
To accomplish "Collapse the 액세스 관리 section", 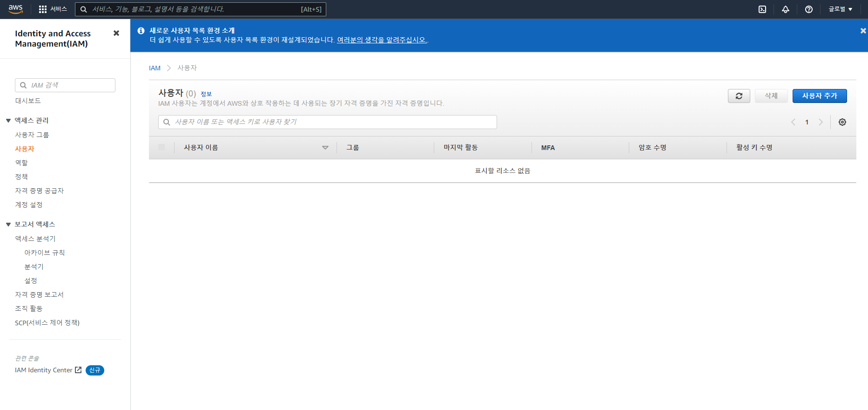I will coord(8,121).
